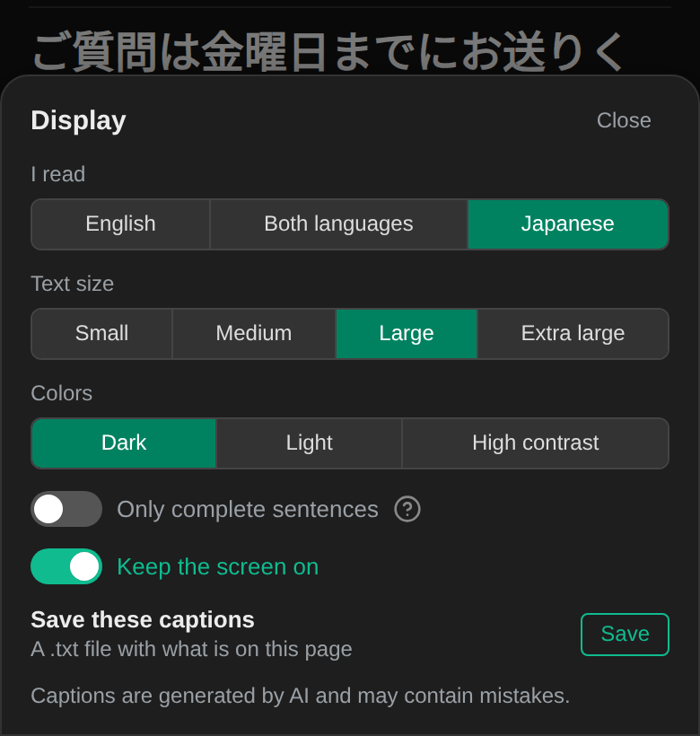Viewport: 700px width, 736px height.
Task: Click the AI captions disclaimer text
Action: (301, 697)
